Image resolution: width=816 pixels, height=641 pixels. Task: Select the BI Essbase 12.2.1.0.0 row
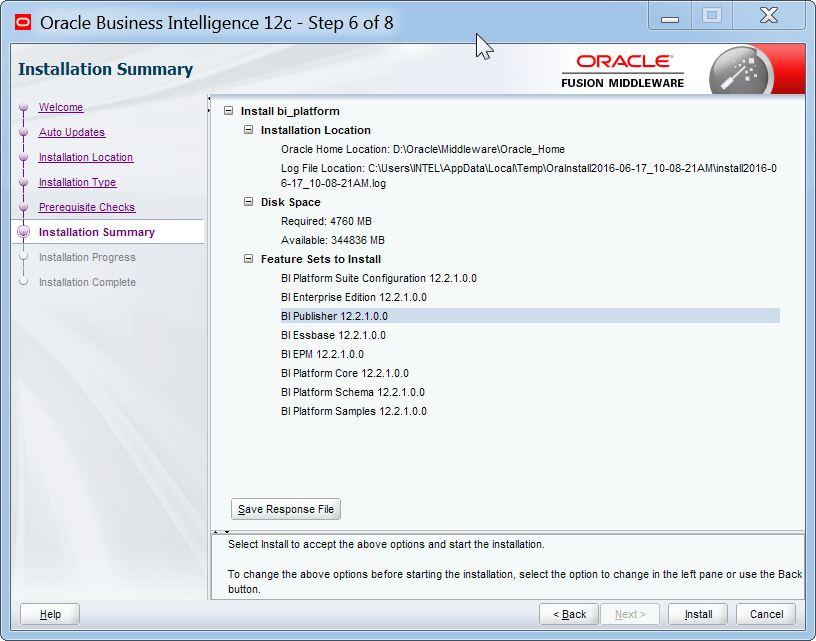click(x=334, y=335)
